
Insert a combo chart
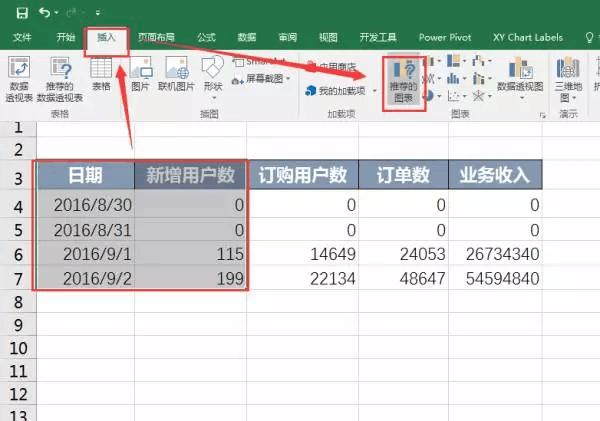(x=478, y=78)
